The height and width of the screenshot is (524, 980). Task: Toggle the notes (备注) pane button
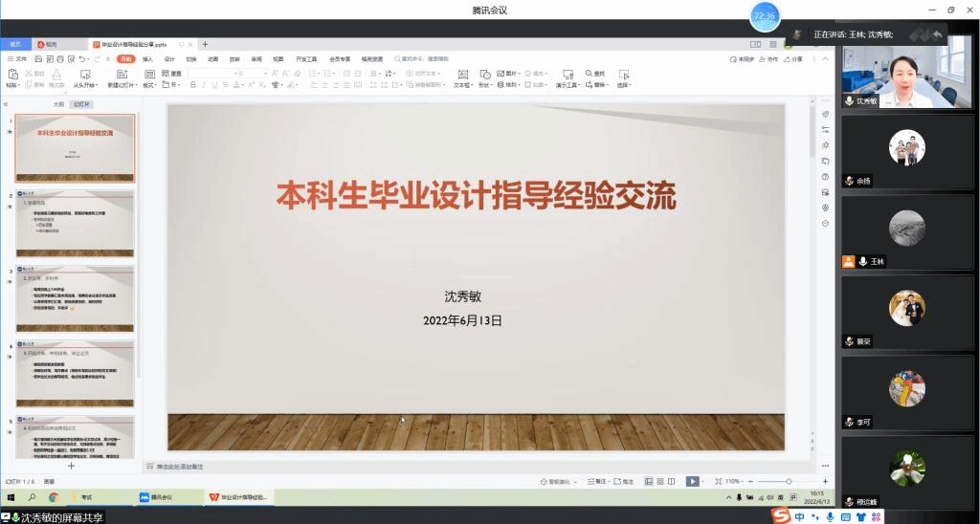click(x=596, y=481)
